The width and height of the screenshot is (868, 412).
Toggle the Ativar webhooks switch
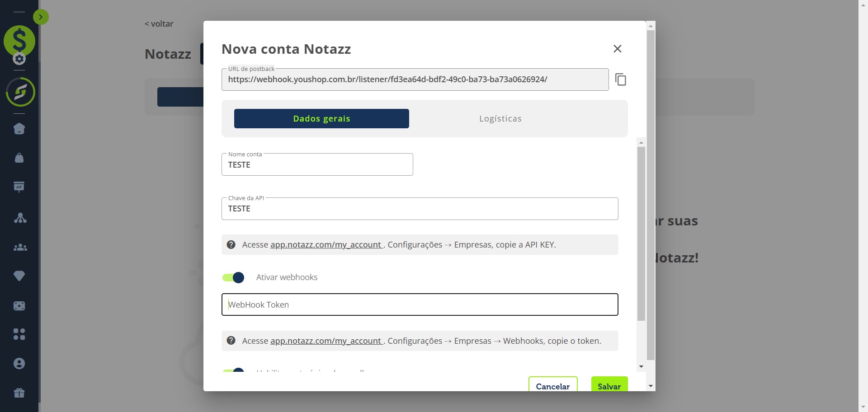coord(233,277)
